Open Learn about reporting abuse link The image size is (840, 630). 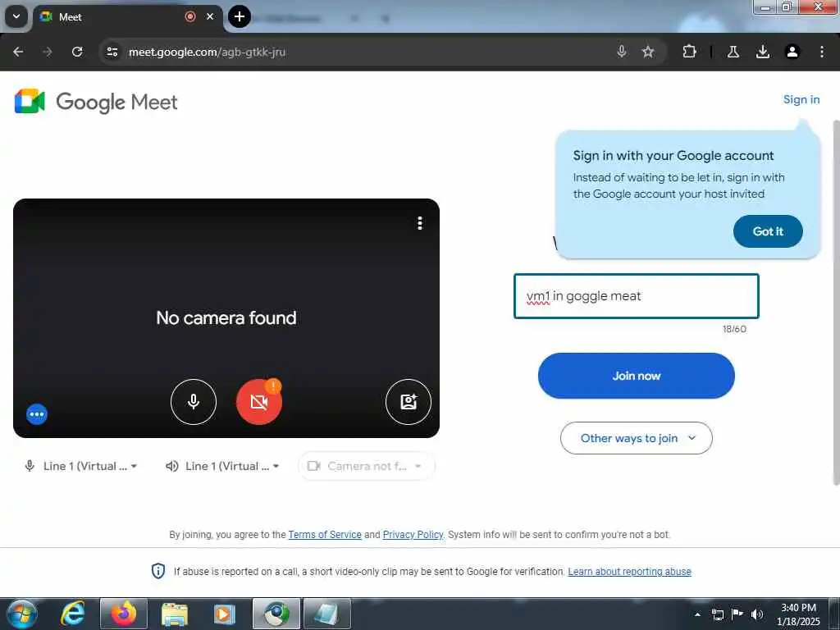click(629, 572)
